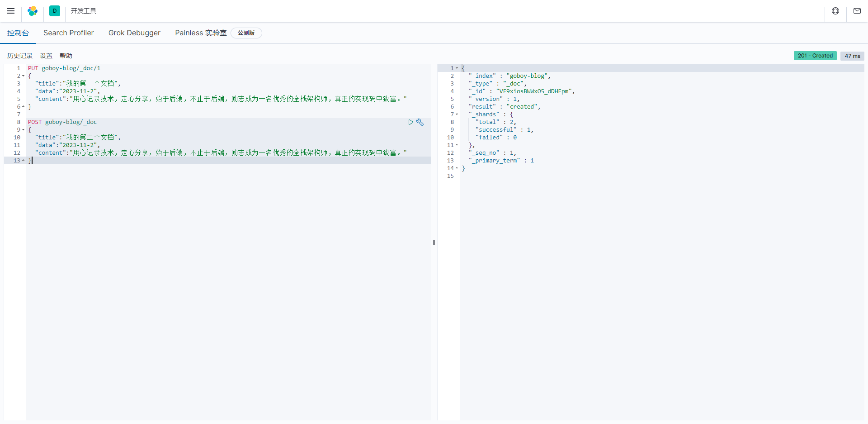Image resolution: width=868 pixels, height=424 pixels.
Task: Open the help lifebuoy icon
Action: tap(835, 11)
